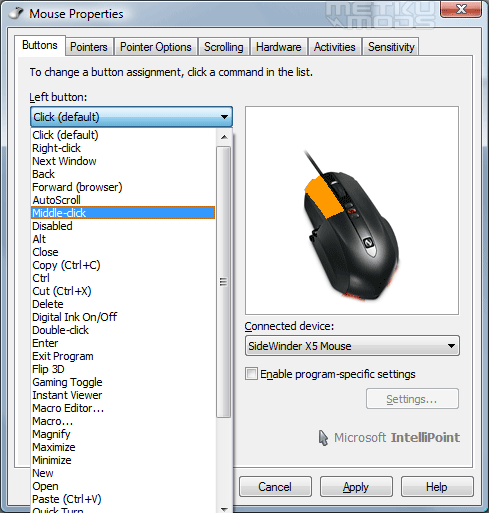This screenshot has height=513, width=489.
Task: Choose Forward (browser) command
Action: 123,187
